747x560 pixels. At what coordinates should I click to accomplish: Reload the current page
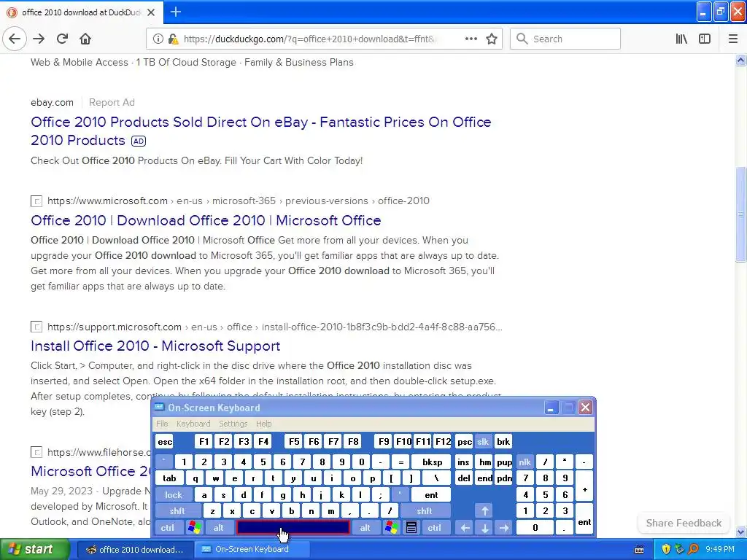pyautogui.click(x=62, y=39)
